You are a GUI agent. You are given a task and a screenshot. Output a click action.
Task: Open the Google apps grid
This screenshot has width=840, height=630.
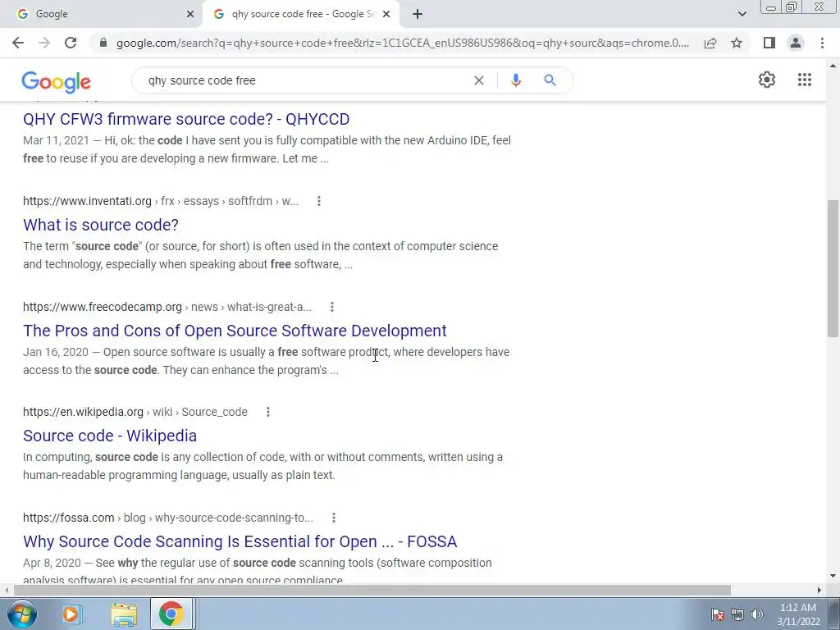click(805, 80)
